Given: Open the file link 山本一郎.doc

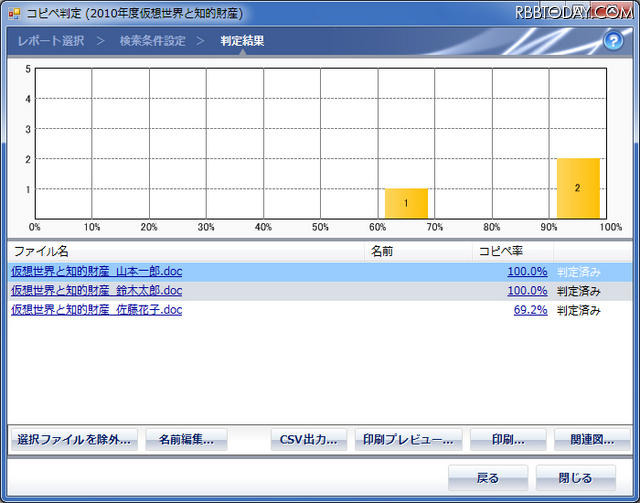Looking at the screenshot, I should [97, 272].
